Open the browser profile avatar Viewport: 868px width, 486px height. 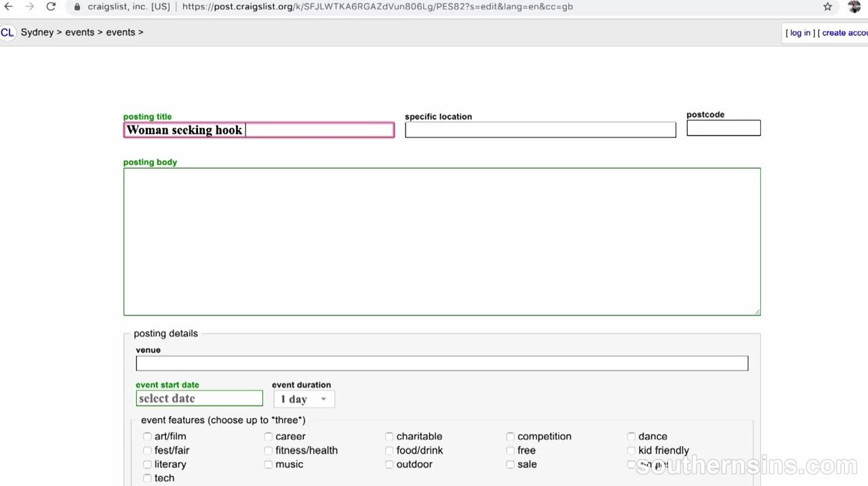click(x=854, y=7)
